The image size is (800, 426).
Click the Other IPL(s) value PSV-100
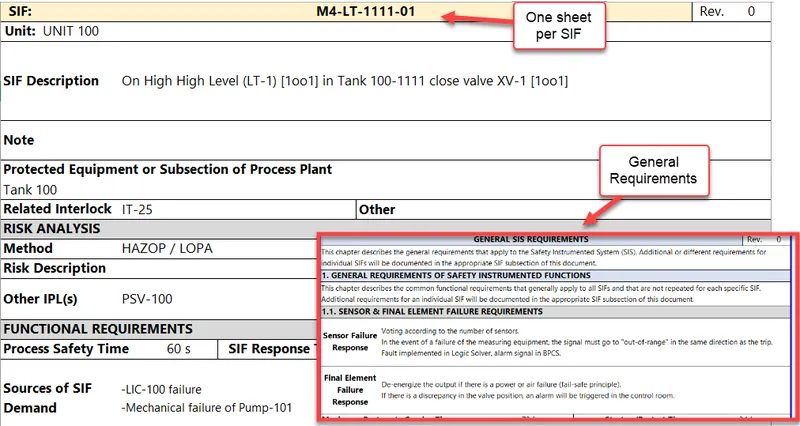(148, 298)
